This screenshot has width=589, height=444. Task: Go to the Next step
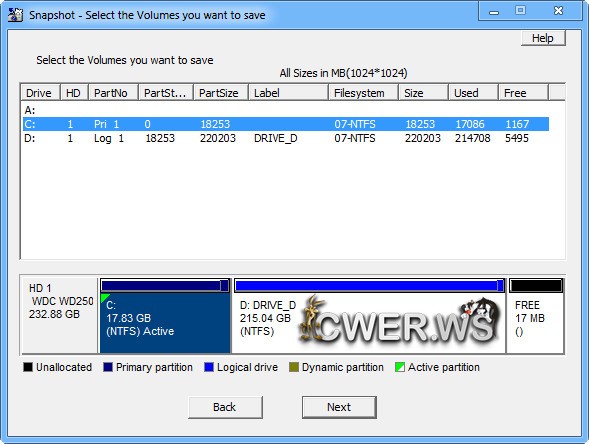(339, 407)
